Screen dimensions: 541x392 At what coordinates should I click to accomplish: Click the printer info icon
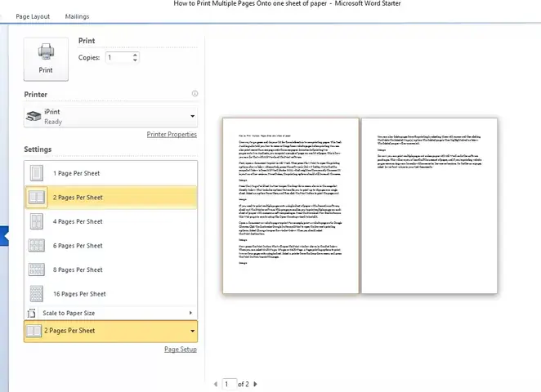pyautogui.click(x=195, y=93)
